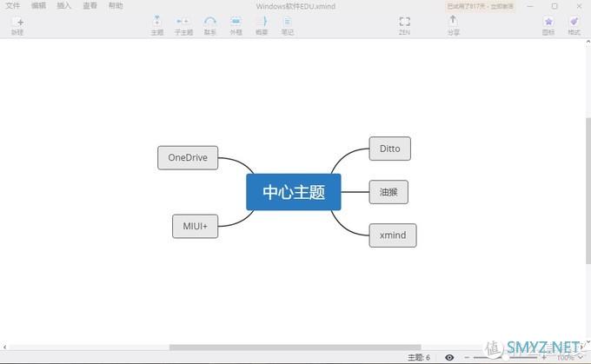
Task: Open the 笔记 notes tool
Action: click(287, 25)
